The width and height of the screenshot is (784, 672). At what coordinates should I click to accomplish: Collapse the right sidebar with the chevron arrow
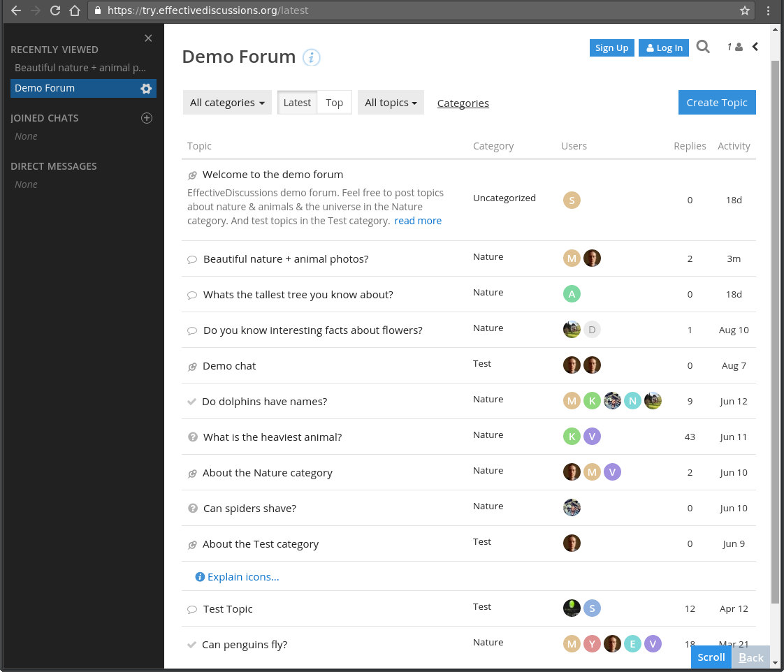(x=755, y=47)
